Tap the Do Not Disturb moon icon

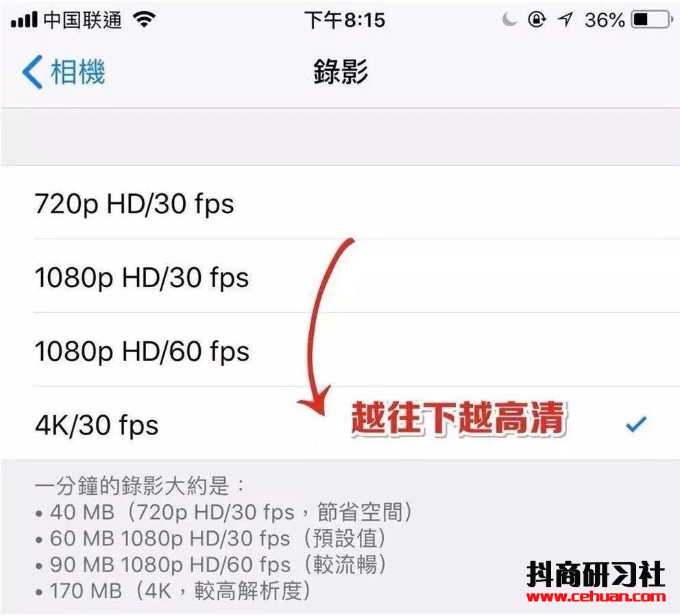(509, 19)
